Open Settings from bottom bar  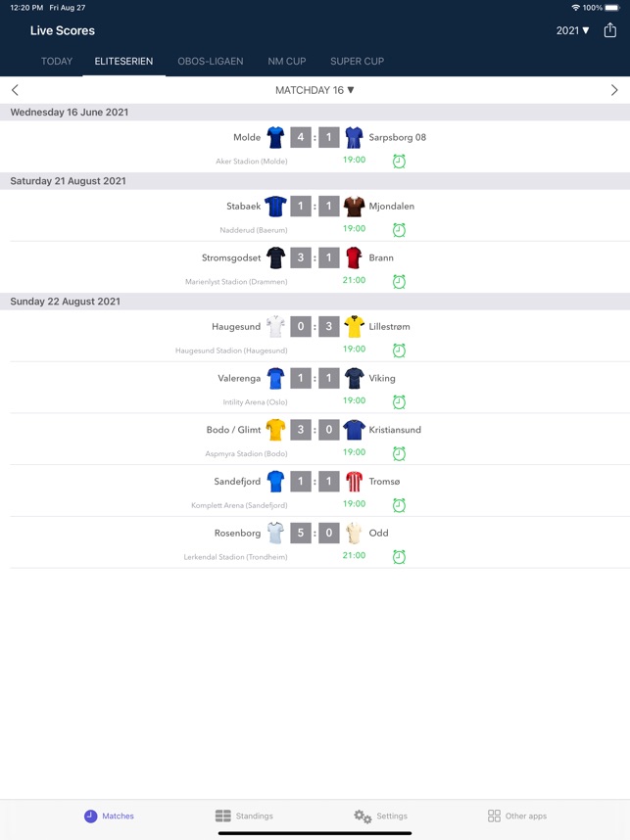(x=380, y=816)
